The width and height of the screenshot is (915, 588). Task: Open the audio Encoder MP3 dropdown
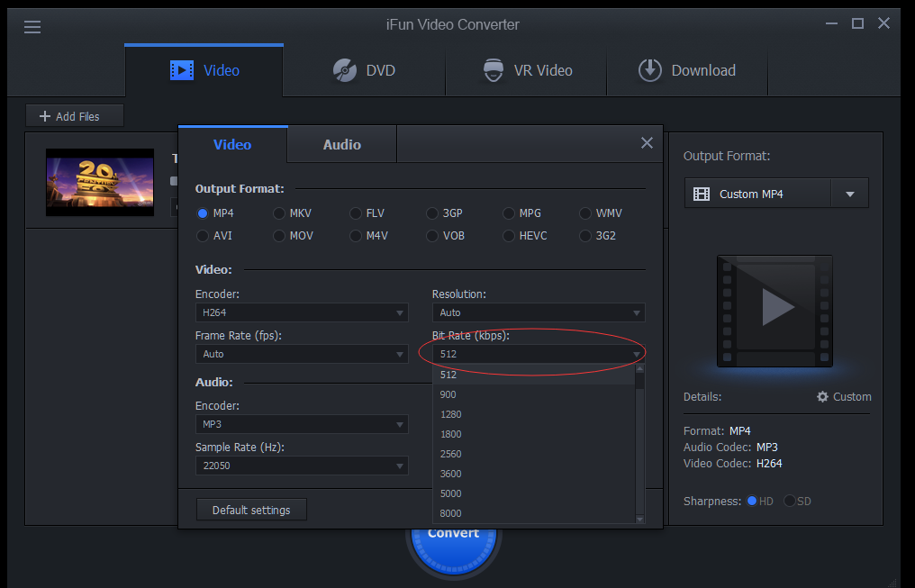tap(302, 424)
